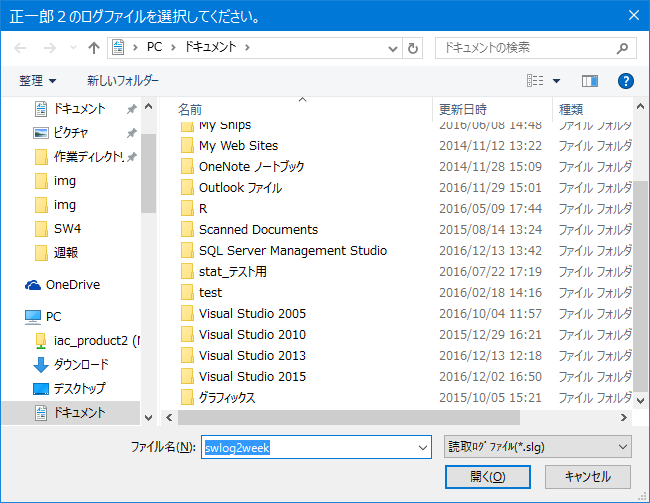Select ドキュメント in quick access list
650x503 pixels.
point(79,109)
